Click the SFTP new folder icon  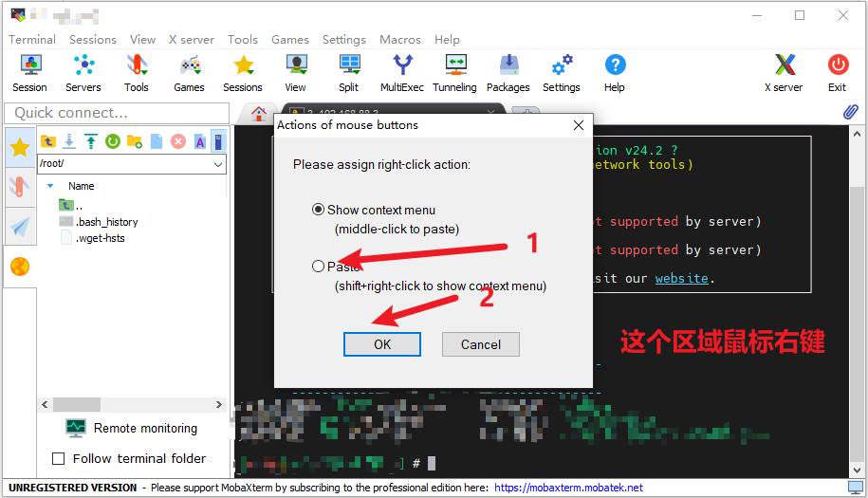(135, 141)
